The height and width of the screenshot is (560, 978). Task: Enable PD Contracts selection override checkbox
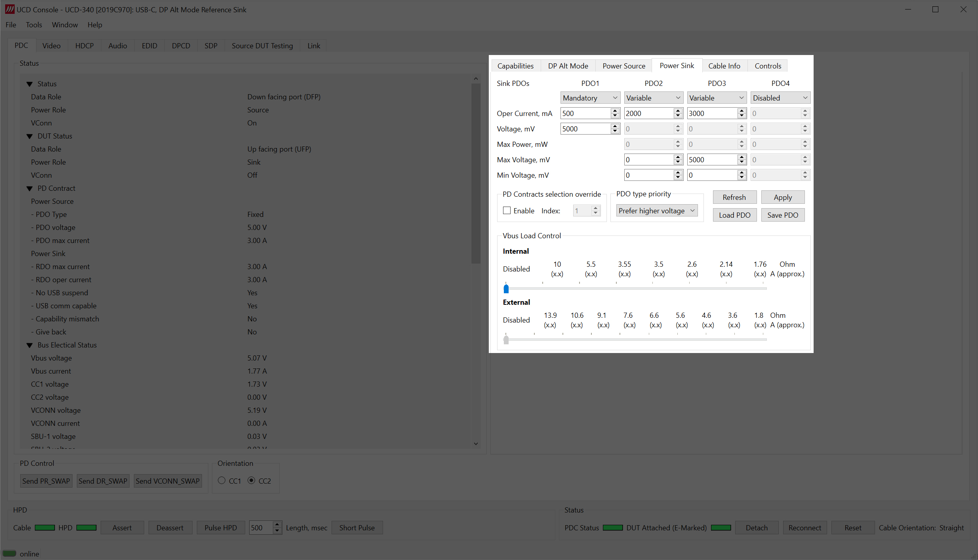pos(507,211)
